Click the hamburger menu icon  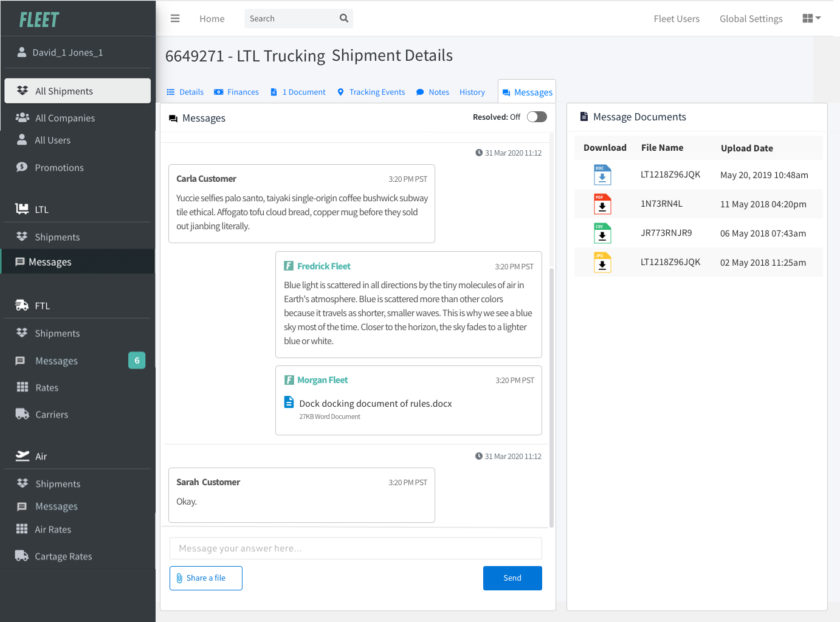click(175, 18)
